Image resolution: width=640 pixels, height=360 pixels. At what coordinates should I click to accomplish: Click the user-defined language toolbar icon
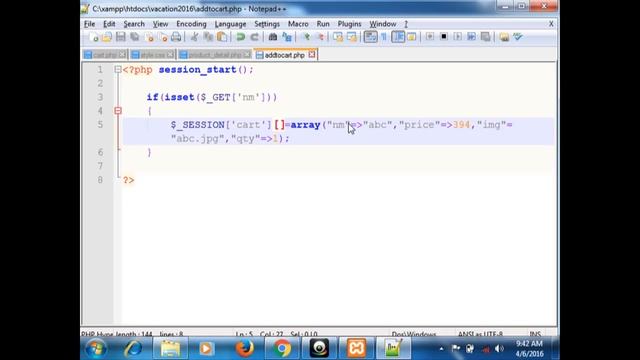411,37
